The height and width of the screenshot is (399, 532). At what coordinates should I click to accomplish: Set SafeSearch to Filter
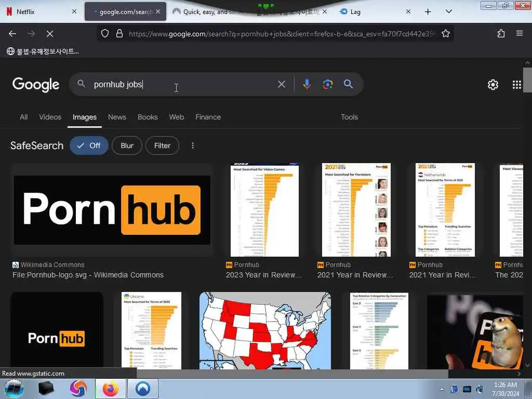pyautogui.click(x=162, y=145)
